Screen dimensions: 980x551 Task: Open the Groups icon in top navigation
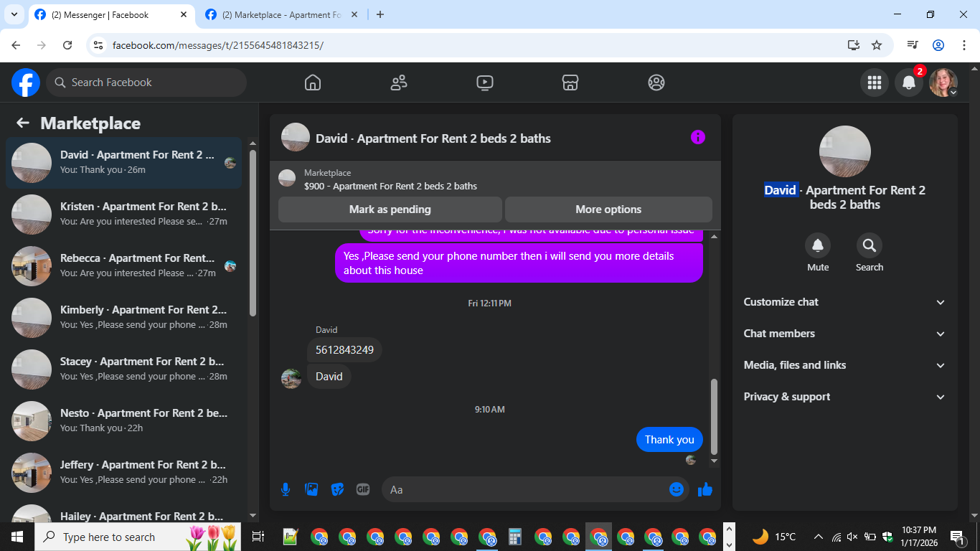(656, 83)
